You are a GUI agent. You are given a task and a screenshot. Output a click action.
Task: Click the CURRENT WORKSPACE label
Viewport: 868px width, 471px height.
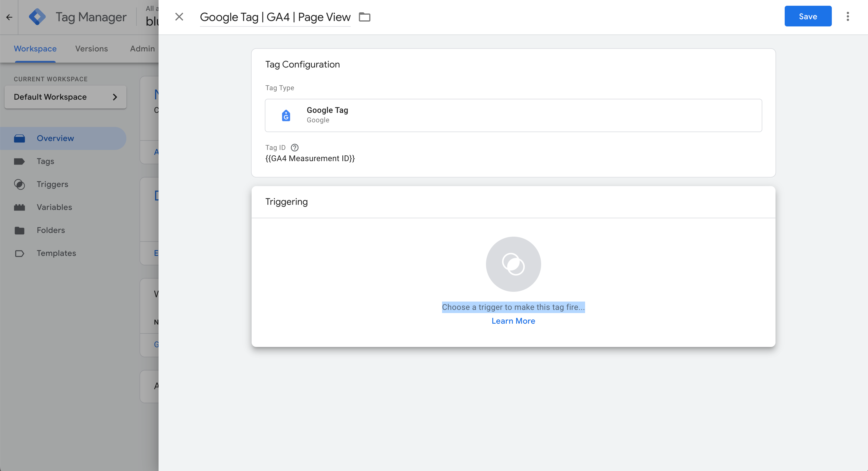[51, 79]
